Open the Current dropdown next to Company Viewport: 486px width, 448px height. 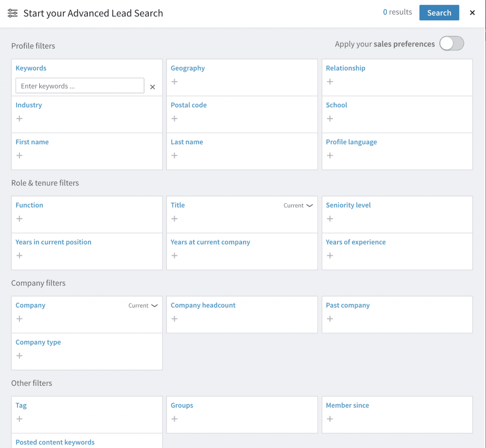click(x=143, y=306)
